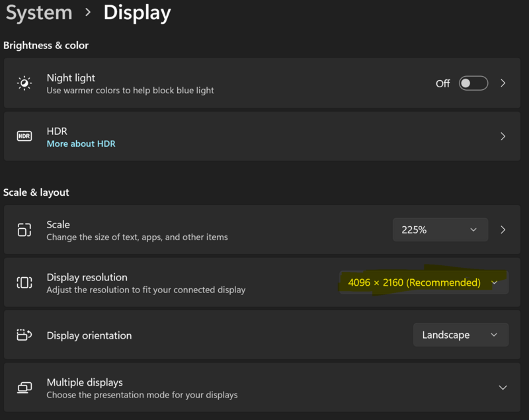Click the Brightness & color heading

point(46,45)
